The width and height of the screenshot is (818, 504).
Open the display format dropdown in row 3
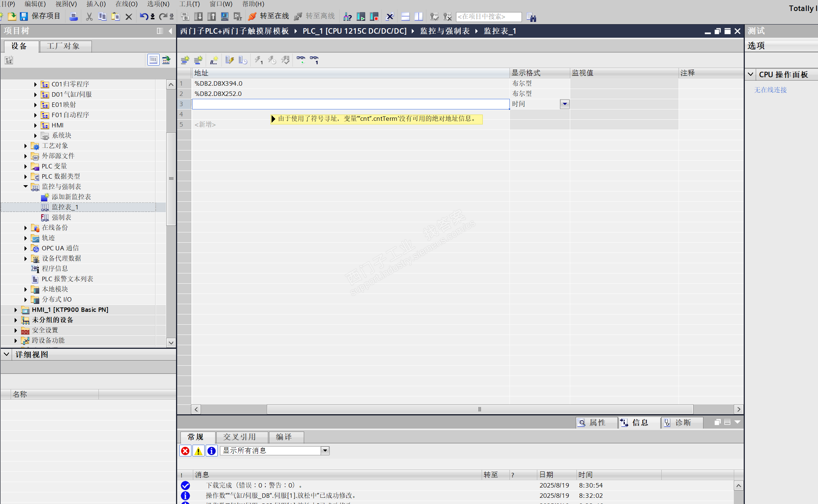tap(565, 104)
